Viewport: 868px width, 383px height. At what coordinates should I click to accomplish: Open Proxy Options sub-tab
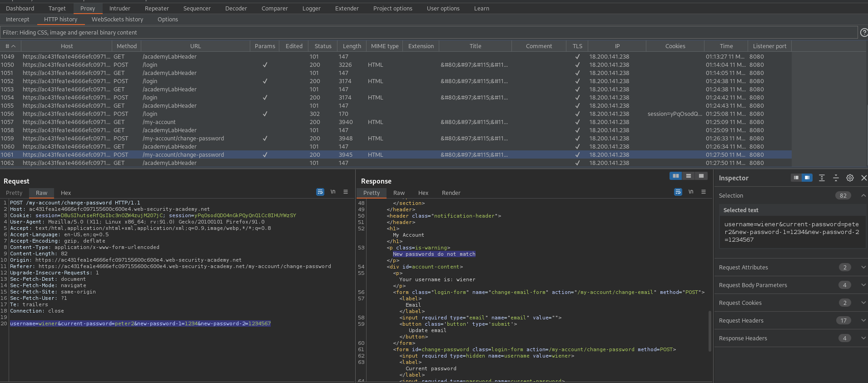tap(168, 19)
